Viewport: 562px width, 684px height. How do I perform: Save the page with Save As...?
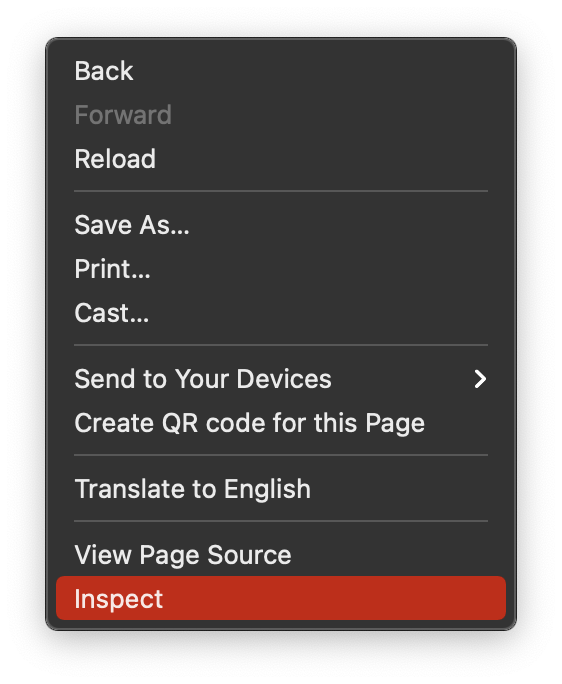pyautogui.click(x=281, y=225)
